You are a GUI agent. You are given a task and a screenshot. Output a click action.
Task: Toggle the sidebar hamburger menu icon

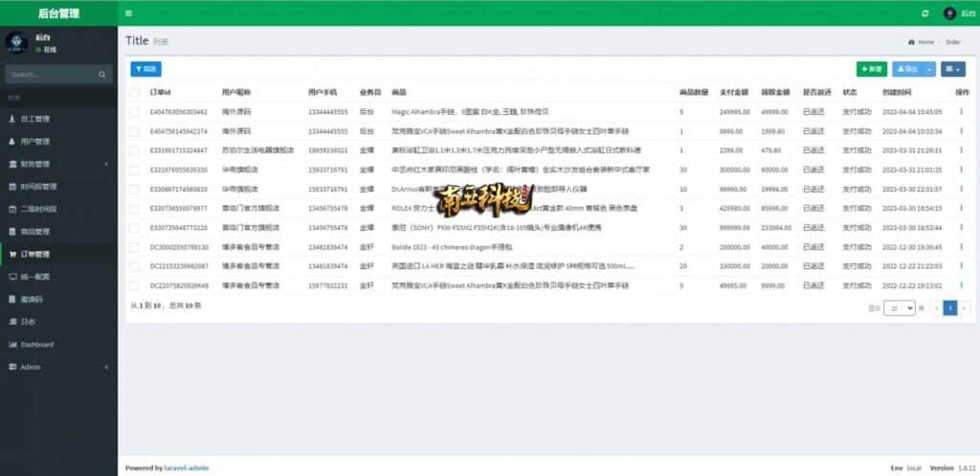(128, 13)
